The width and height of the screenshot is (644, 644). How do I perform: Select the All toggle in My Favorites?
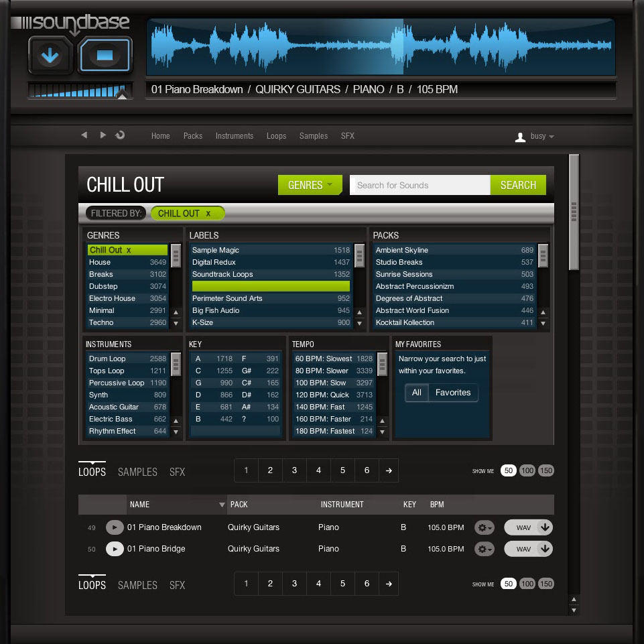coord(416,393)
